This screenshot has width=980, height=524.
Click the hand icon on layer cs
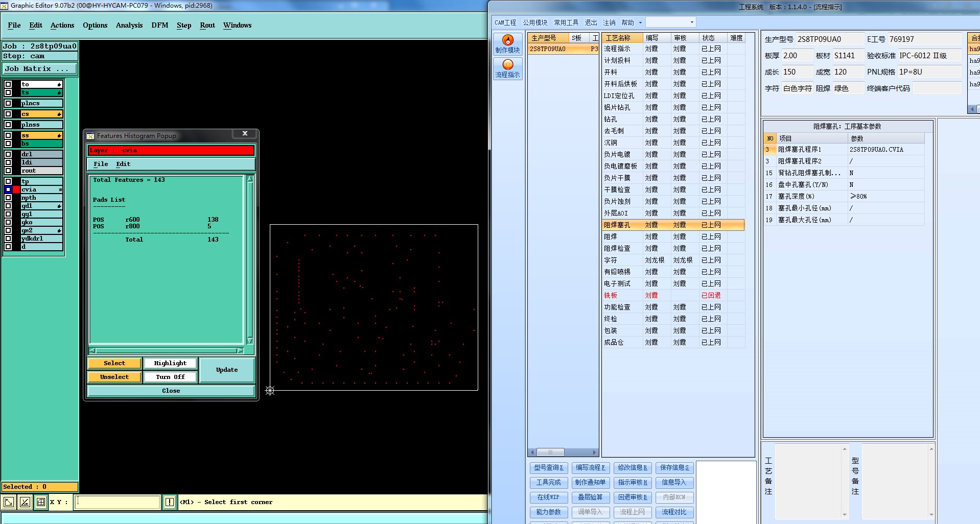59,114
